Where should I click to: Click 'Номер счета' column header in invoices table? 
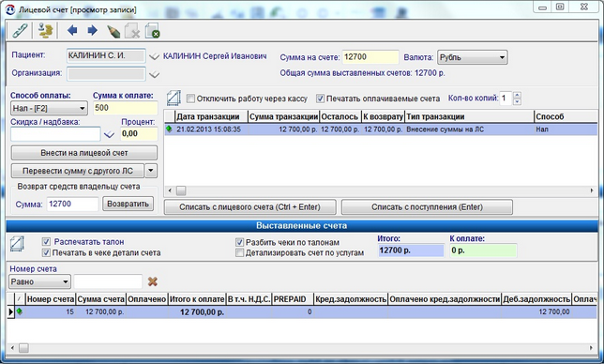(50, 299)
